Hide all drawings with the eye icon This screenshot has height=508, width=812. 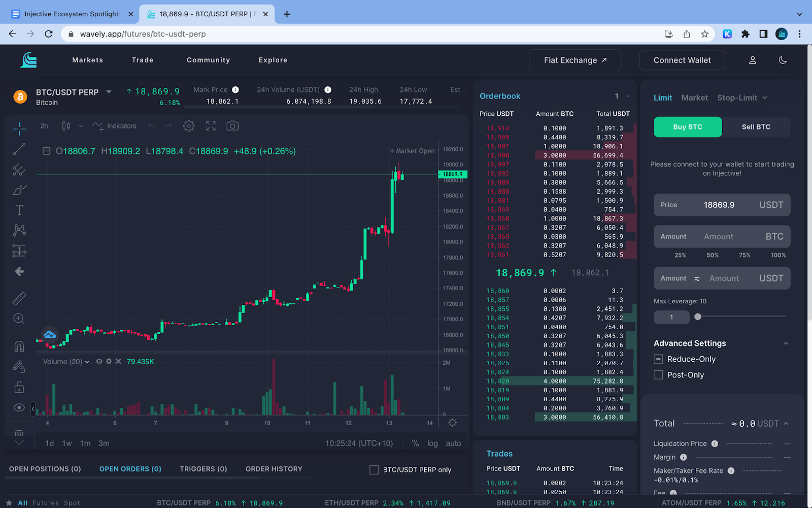tap(19, 407)
